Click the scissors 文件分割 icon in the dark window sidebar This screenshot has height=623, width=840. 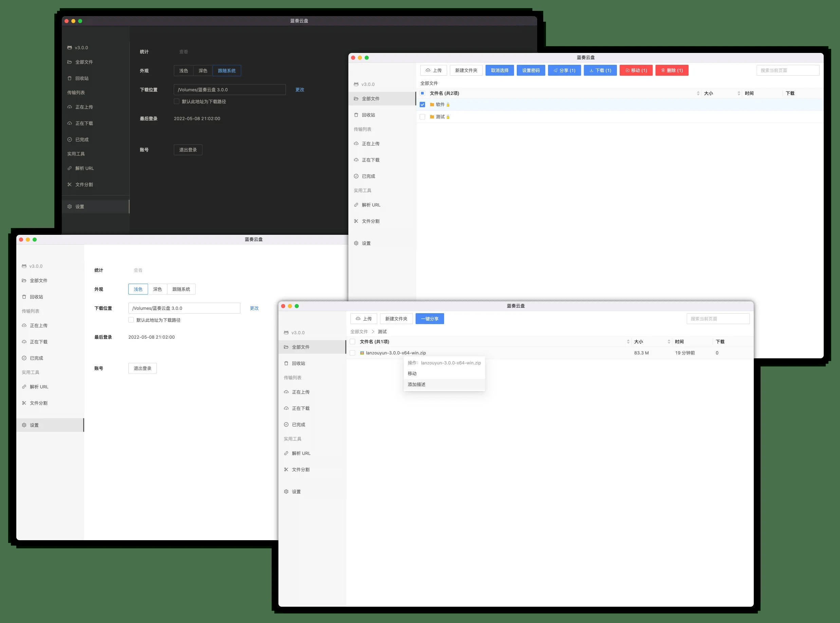point(69,184)
